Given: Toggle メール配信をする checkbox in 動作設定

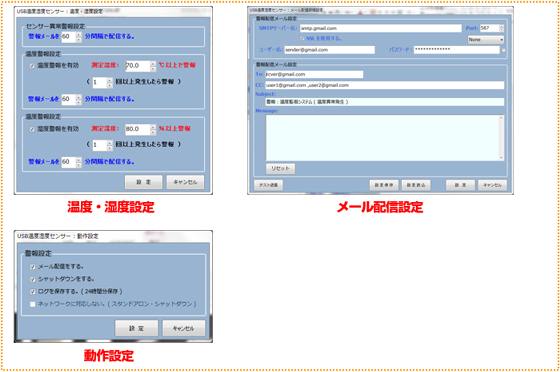Looking at the screenshot, I should pyautogui.click(x=32, y=267).
